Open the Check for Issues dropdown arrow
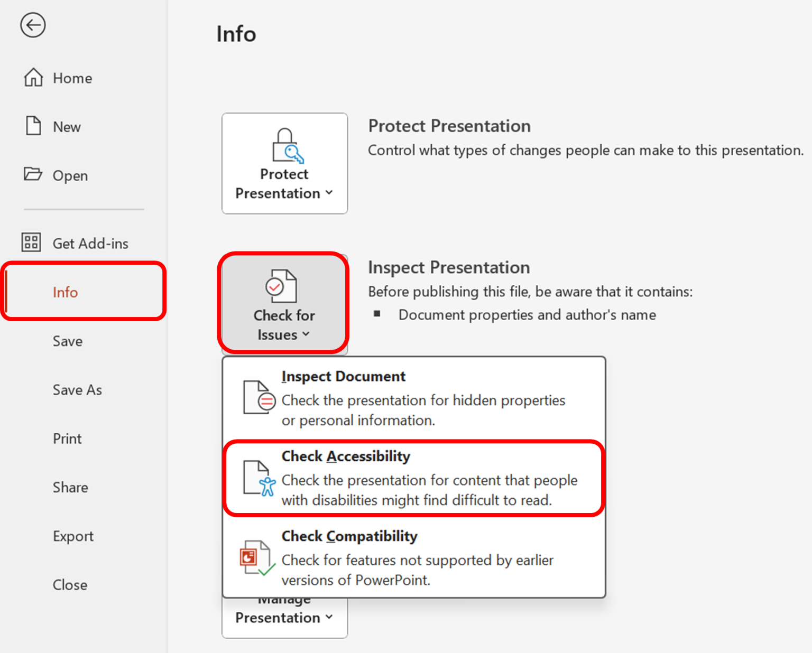Image resolution: width=812 pixels, height=653 pixels. pos(307,334)
